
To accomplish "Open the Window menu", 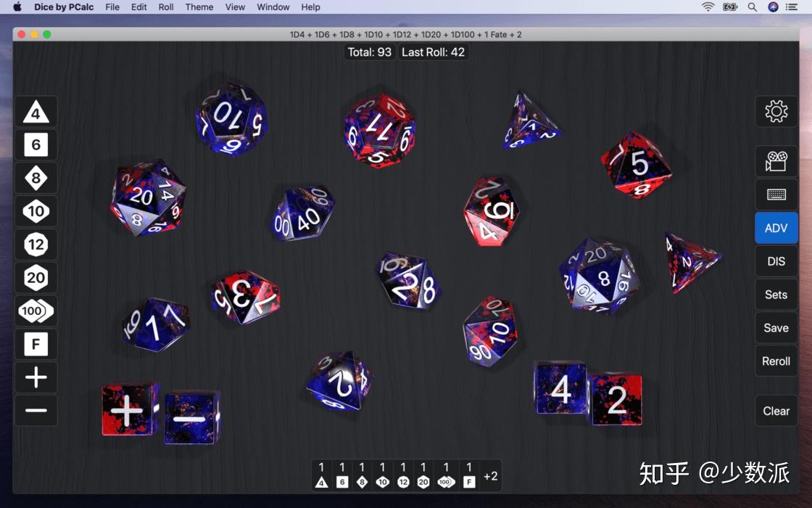I will click(x=273, y=7).
